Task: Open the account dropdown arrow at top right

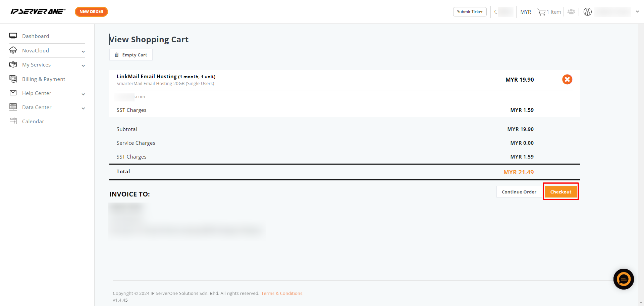Action: tap(637, 12)
